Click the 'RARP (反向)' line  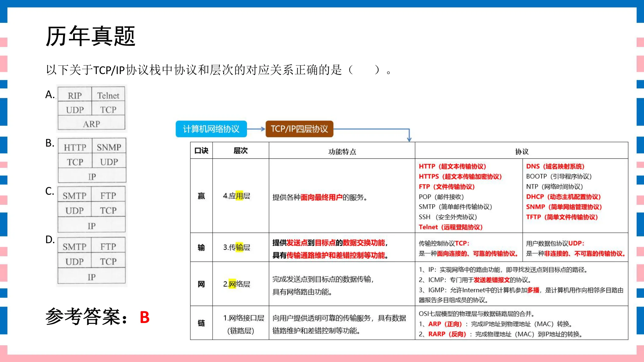(501, 334)
